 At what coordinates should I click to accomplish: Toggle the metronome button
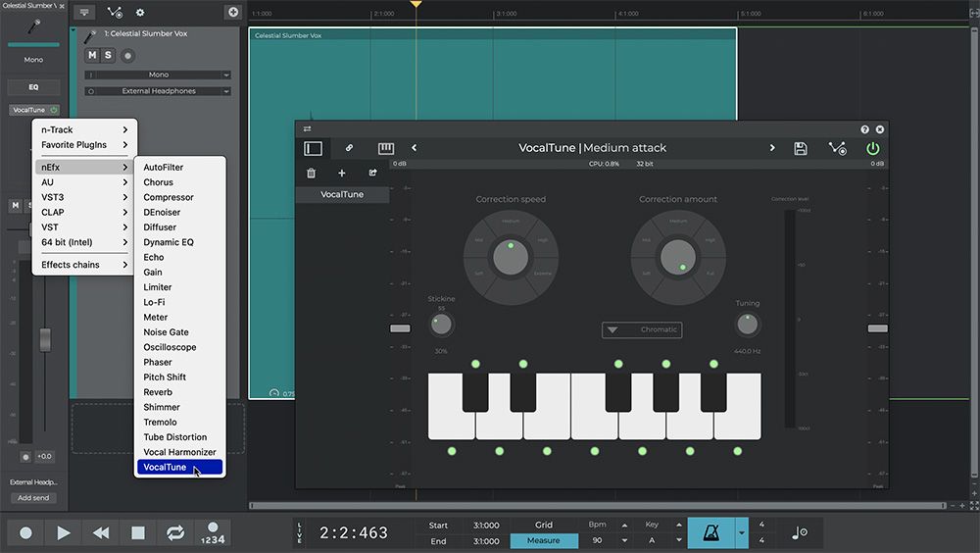711,533
